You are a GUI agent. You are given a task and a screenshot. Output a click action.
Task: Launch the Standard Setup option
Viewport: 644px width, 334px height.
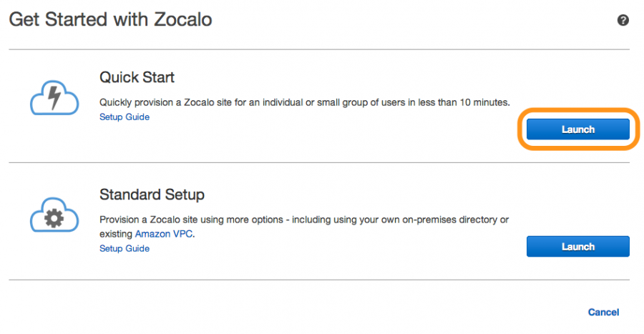click(x=578, y=247)
